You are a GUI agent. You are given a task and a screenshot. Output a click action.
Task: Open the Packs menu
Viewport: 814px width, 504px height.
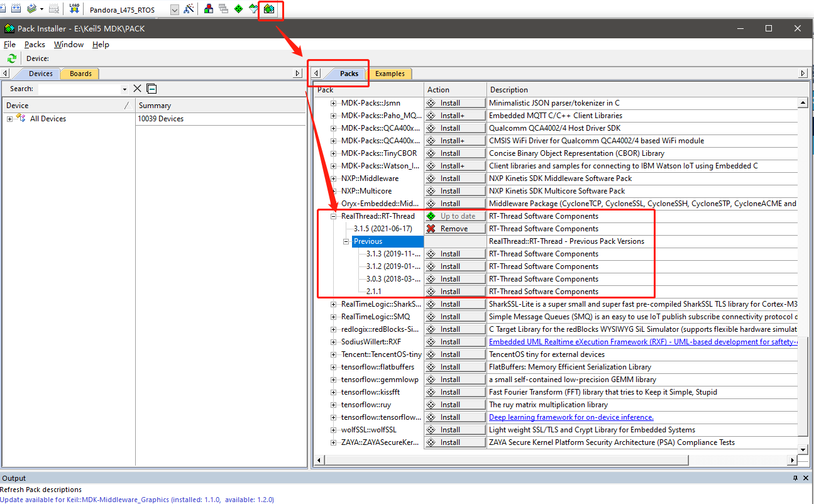coord(35,45)
